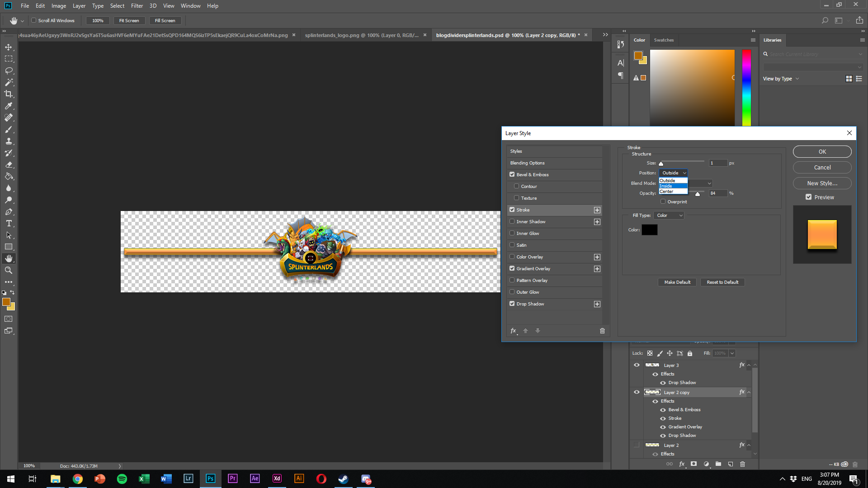Viewport: 868px width, 488px height.
Task: Open the Position dropdown showing Outside
Action: tap(673, 173)
